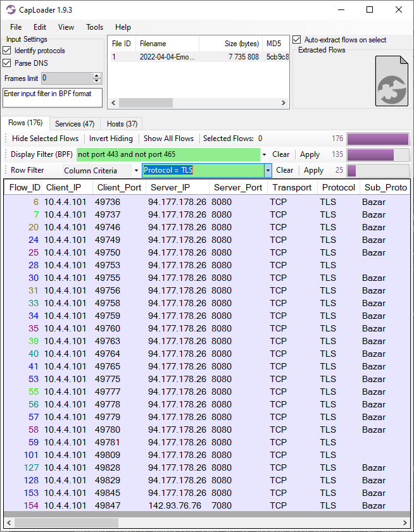Toggle the Identify protocols checkbox

pyautogui.click(x=7, y=51)
